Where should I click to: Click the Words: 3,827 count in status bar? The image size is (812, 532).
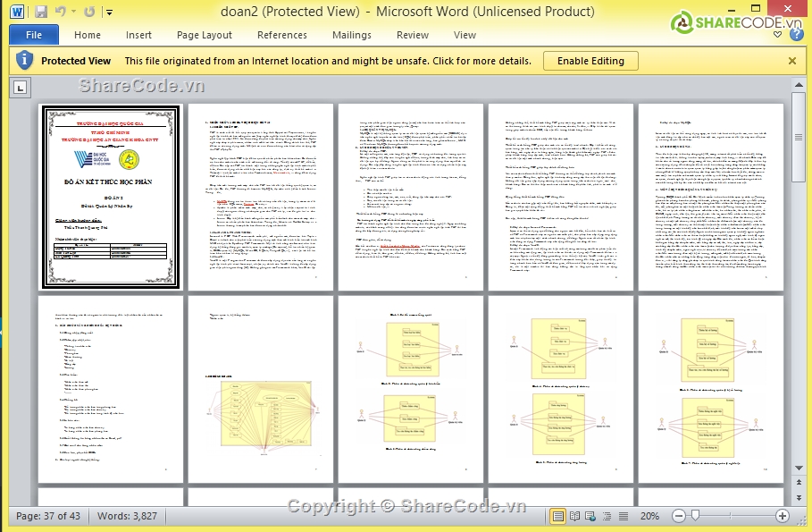point(127,516)
